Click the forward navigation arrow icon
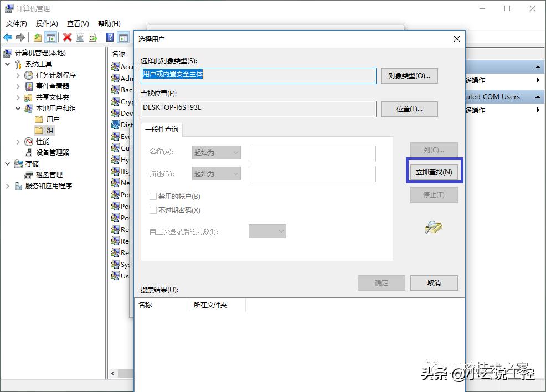 pyautogui.click(x=20, y=37)
